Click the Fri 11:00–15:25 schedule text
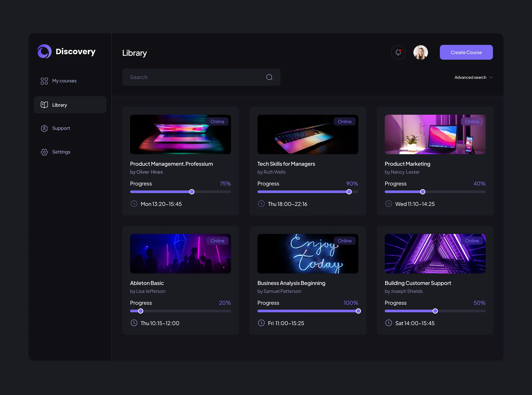 pos(286,323)
